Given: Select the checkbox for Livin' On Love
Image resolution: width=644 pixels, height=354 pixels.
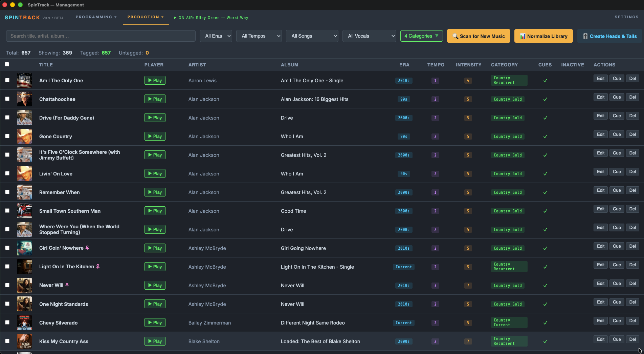Looking at the screenshot, I should (7, 173).
